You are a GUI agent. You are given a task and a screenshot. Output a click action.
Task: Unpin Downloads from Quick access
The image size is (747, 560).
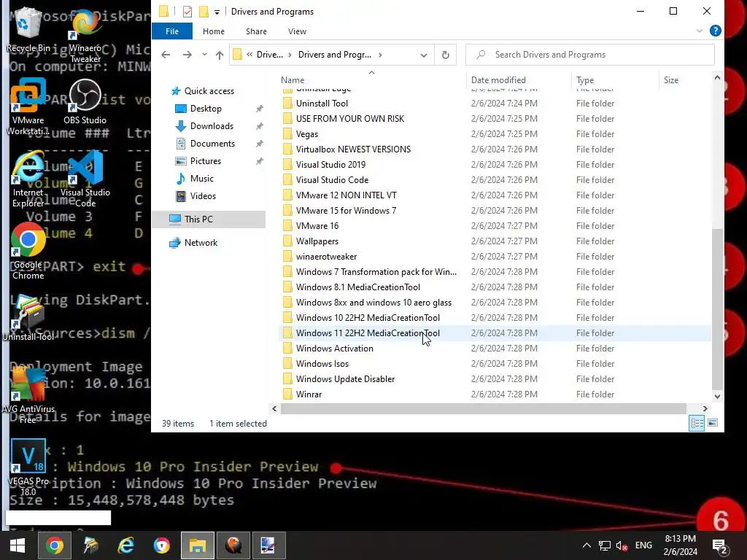[260, 126]
